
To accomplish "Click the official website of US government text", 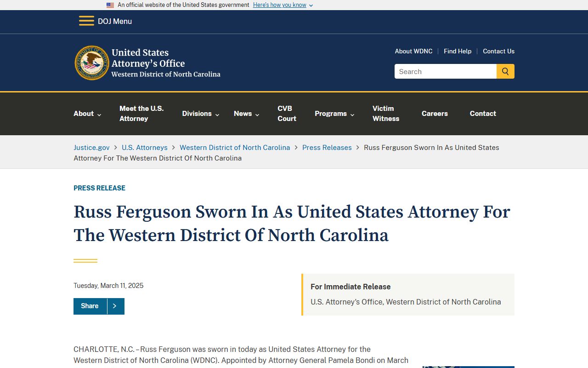I will (x=183, y=5).
